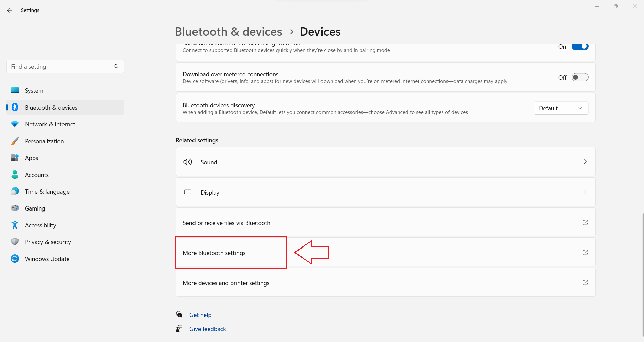Image resolution: width=644 pixels, height=342 pixels.
Task: Click the Apps icon in sidebar
Action: [x=15, y=158]
